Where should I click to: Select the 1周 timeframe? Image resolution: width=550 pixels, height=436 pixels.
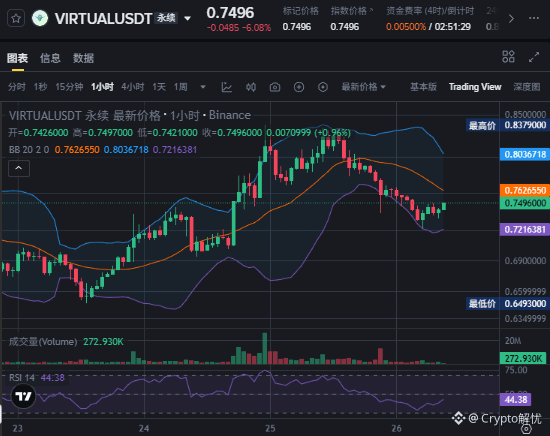[x=181, y=87]
